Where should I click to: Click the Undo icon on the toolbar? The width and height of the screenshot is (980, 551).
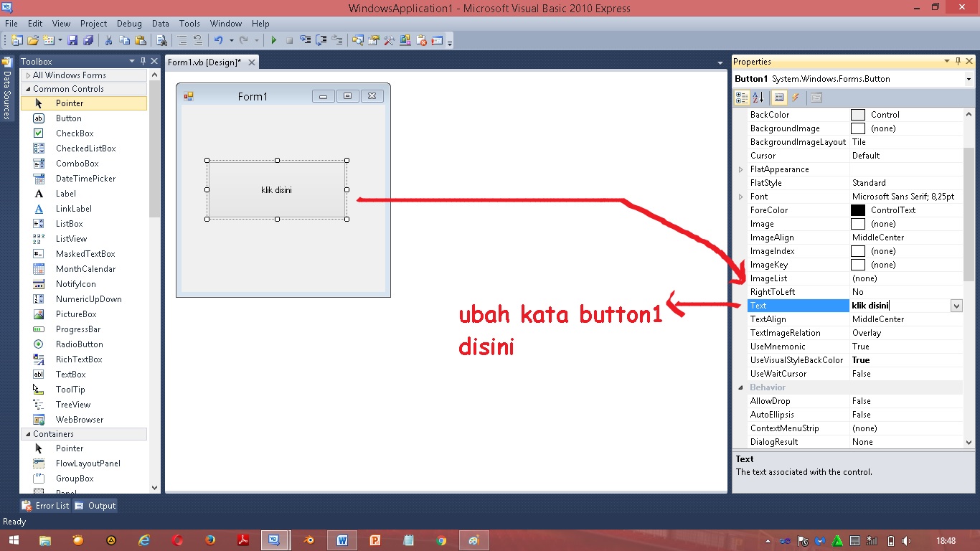(219, 39)
